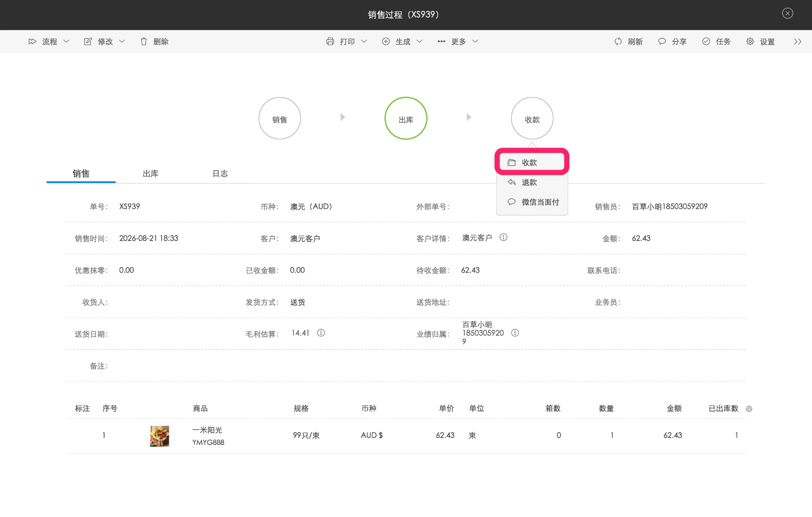The height and width of the screenshot is (517, 812).
Task: Expand the 生成 dropdown arrow
Action: coord(420,41)
